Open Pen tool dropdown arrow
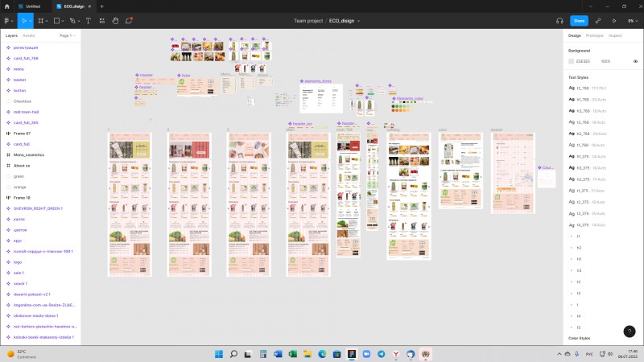The height and width of the screenshot is (362, 644). pyautogui.click(x=78, y=21)
